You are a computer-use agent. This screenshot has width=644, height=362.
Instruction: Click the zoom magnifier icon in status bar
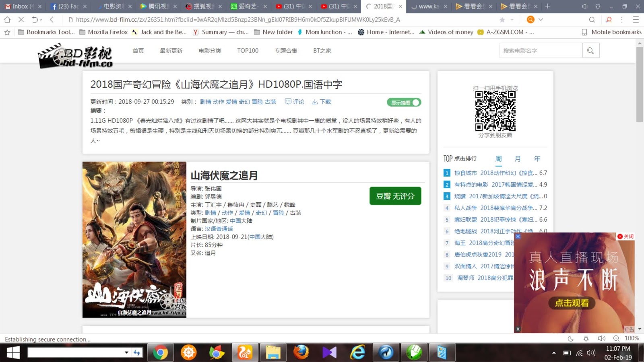click(616, 339)
